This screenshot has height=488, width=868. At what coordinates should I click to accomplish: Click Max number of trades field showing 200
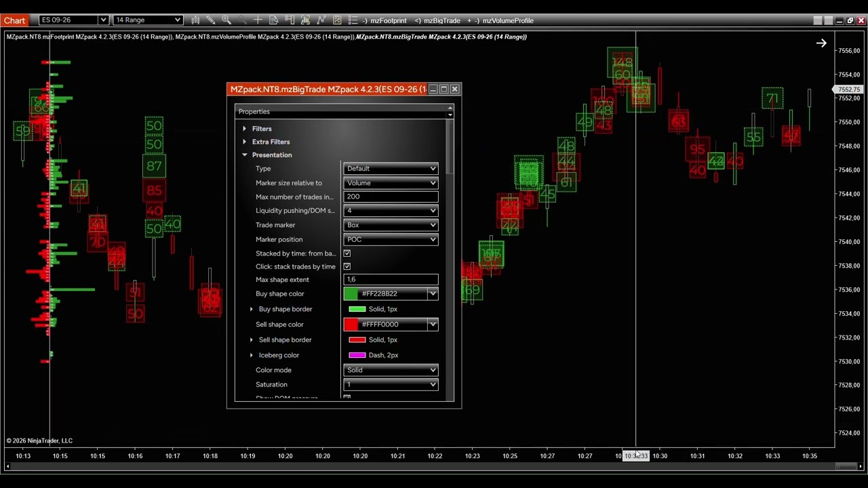pos(391,197)
